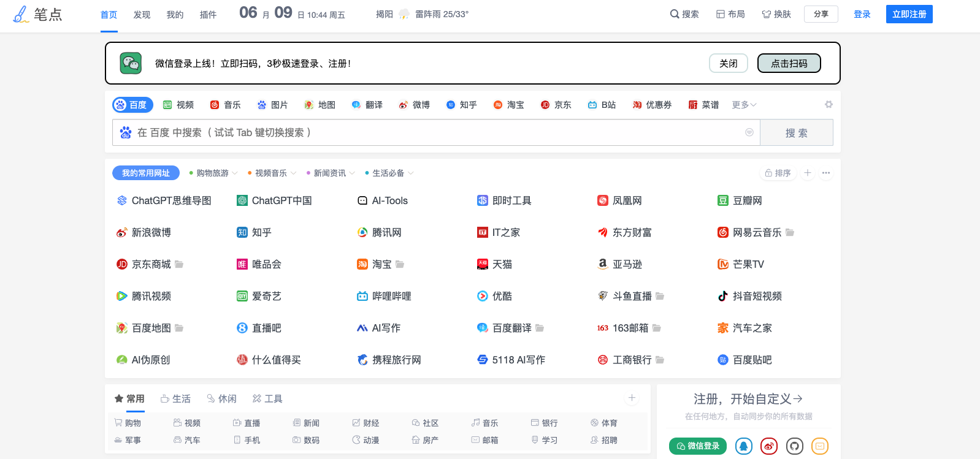Viewport: 980px width, 459px height.
Task: Click the 立即注册 button
Action: click(x=909, y=14)
